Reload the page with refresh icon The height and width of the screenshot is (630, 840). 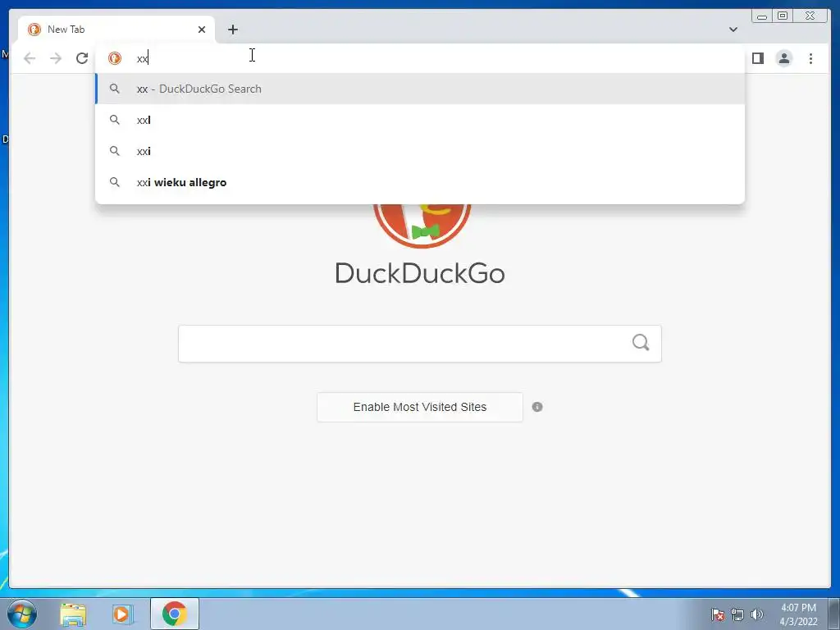tap(82, 58)
